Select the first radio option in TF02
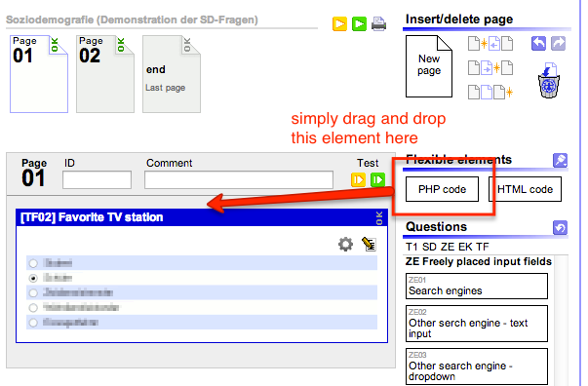This screenshot has height=386, width=588. click(33, 263)
